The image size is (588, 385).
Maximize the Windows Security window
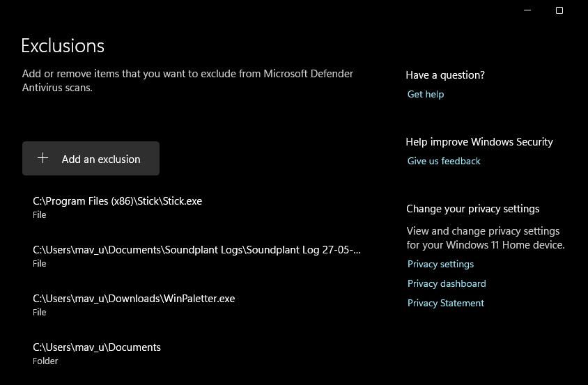(559, 10)
